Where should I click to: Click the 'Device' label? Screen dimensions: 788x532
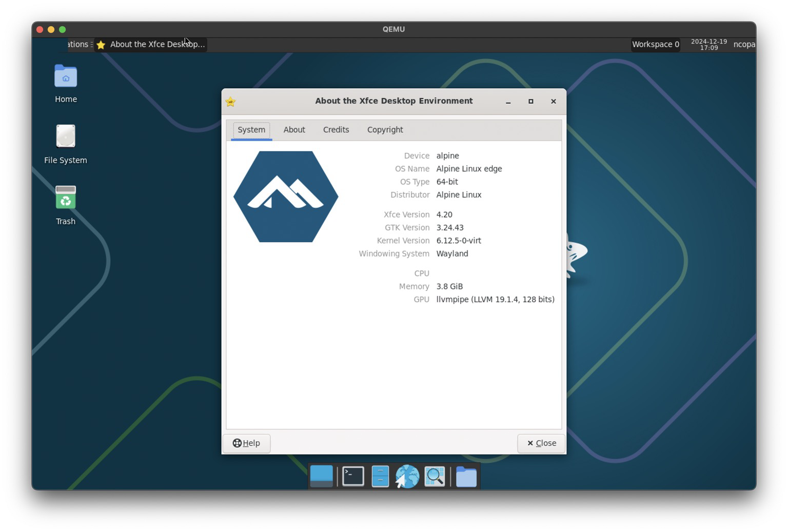pyautogui.click(x=417, y=156)
